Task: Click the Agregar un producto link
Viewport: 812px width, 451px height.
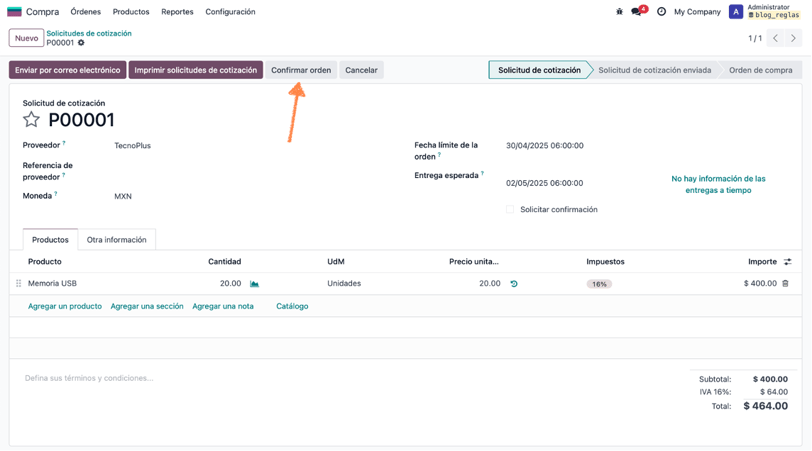Action: pos(65,306)
